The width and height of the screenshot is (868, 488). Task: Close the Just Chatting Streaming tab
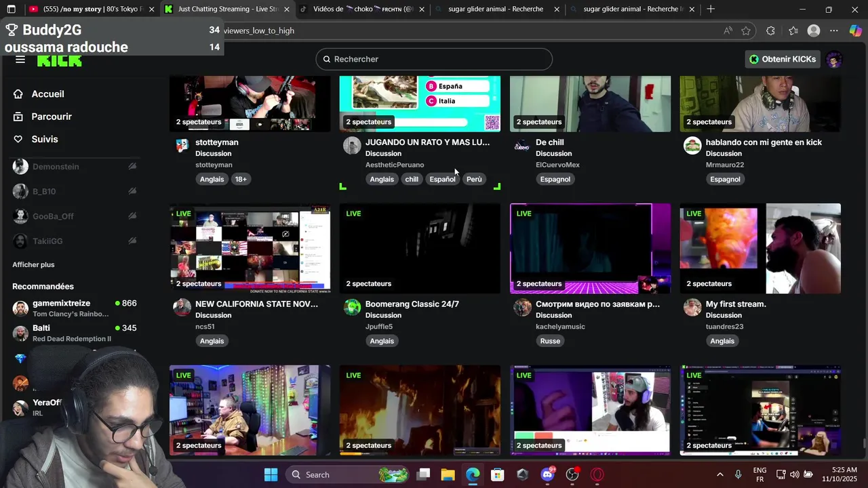coord(287,9)
